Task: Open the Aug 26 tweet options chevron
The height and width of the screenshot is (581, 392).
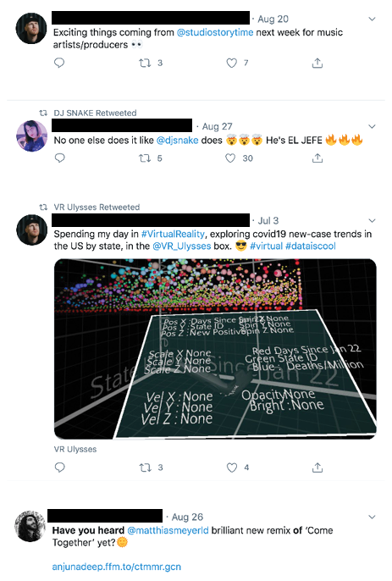Action: 372,517
